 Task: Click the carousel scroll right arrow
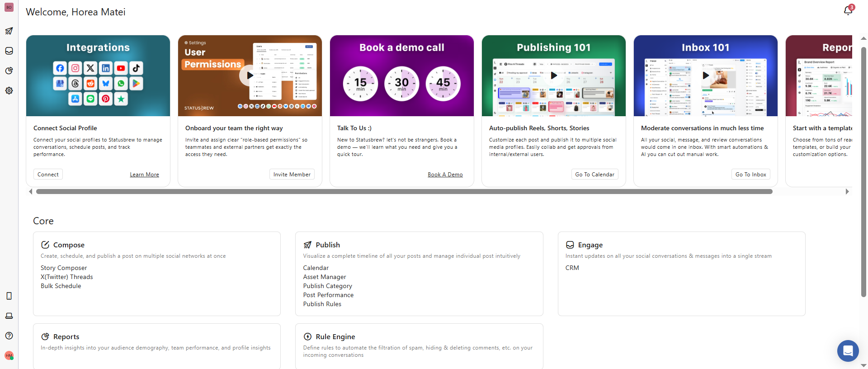coord(847,192)
